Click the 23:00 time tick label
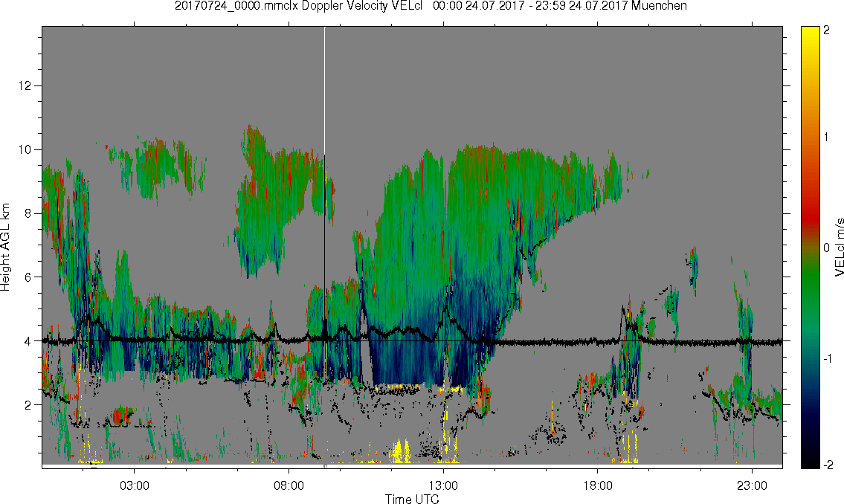This screenshot has width=844, height=504. (752, 485)
